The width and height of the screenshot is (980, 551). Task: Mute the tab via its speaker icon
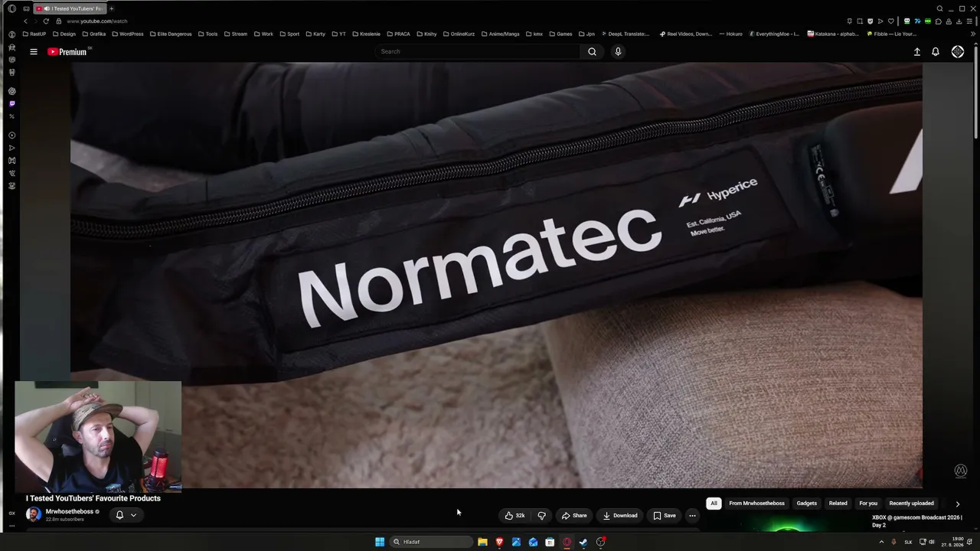click(x=47, y=8)
